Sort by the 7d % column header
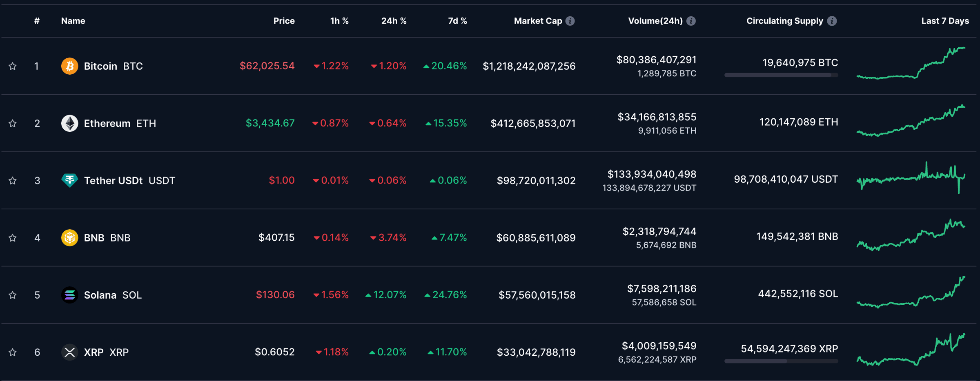 coord(457,21)
